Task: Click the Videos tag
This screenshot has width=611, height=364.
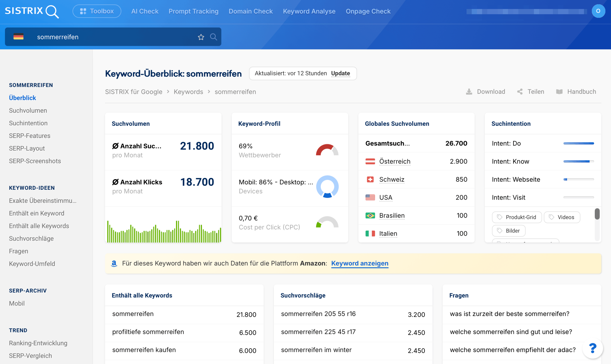Action: pos(562,217)
